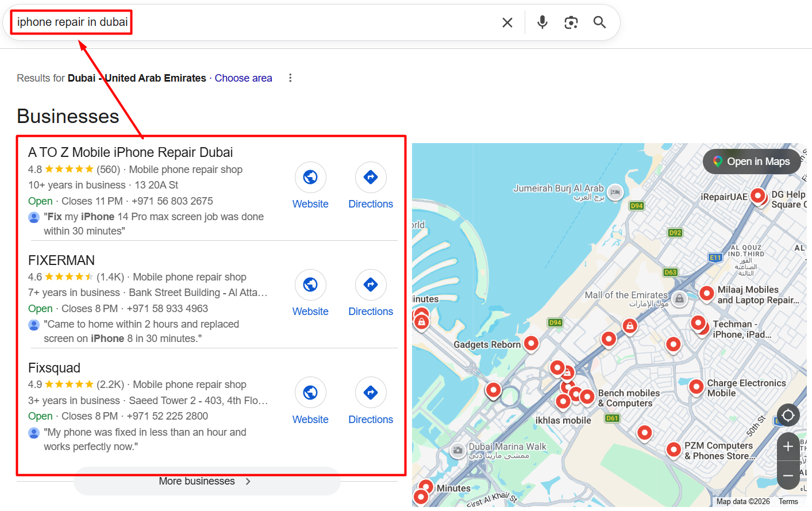This screenshot has width=812, height=511.
Task: Click the phone number +971 56 803 2675
Action: 172,201
